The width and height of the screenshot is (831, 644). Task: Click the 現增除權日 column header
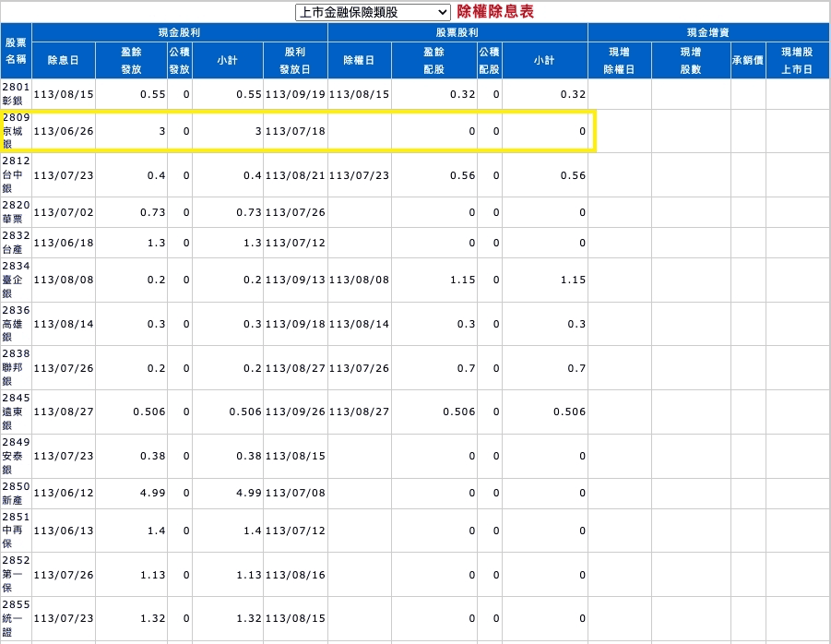tap(620, 60)
